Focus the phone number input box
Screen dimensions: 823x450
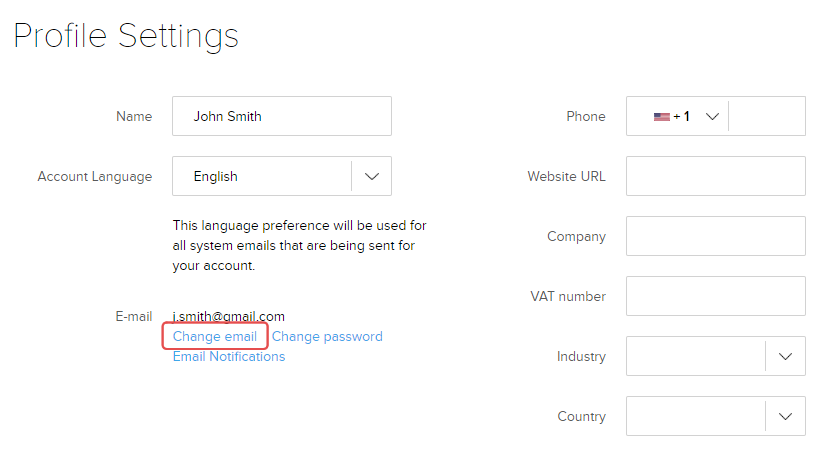[767, 116]
